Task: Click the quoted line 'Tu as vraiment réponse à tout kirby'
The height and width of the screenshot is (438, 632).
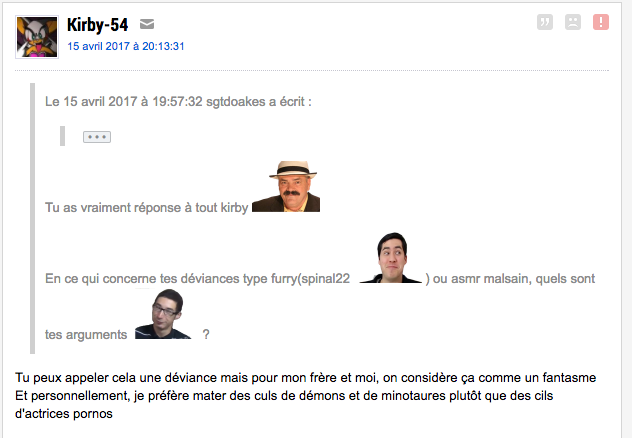Action: [x=146, y=208]
